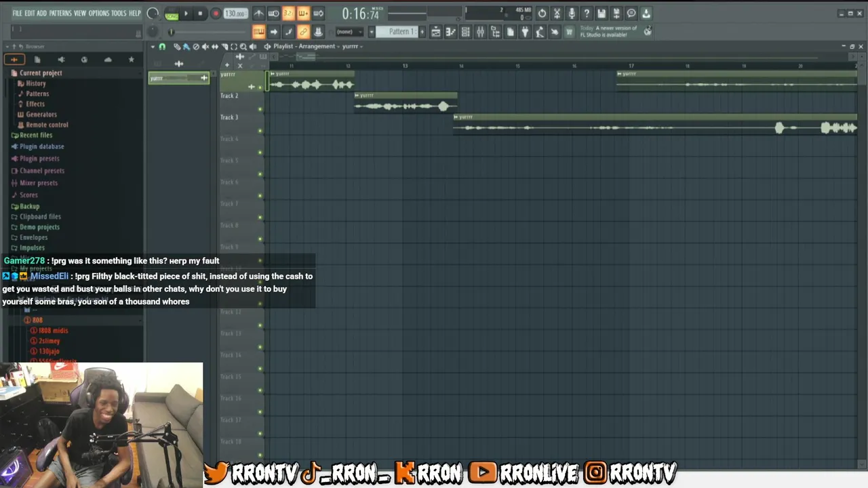
Task: Click the undo history circular arrow icon
Action: [x=542, y=14]
